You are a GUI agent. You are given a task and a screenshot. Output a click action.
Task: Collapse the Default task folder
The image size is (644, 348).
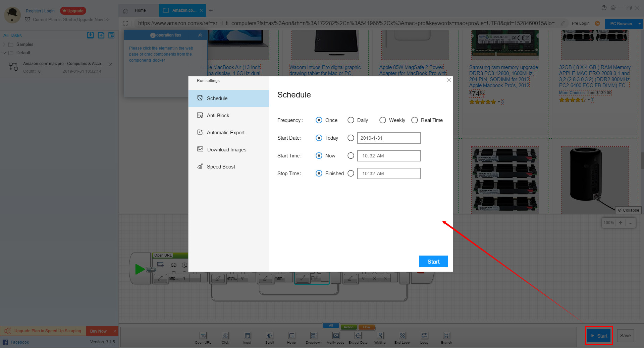(4, 53)
